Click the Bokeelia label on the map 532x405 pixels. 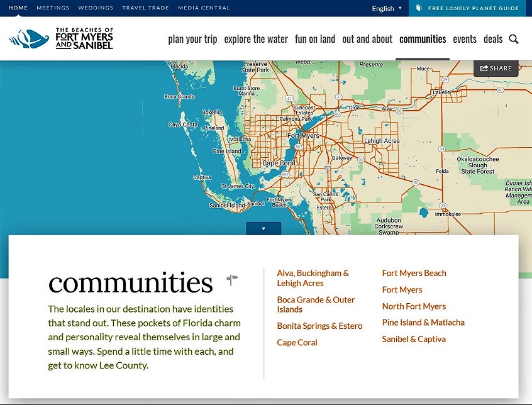(x=212, y=112)
